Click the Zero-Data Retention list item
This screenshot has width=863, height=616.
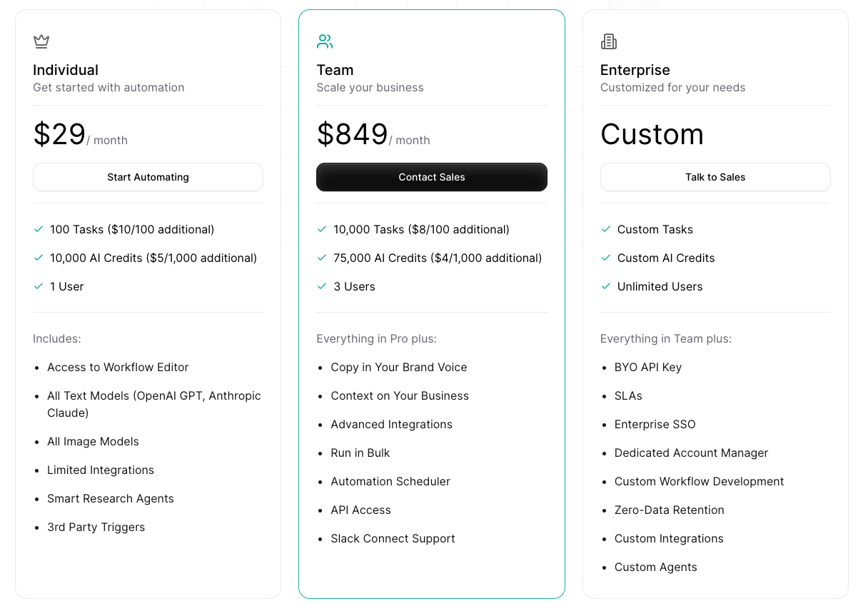point(669,510)
